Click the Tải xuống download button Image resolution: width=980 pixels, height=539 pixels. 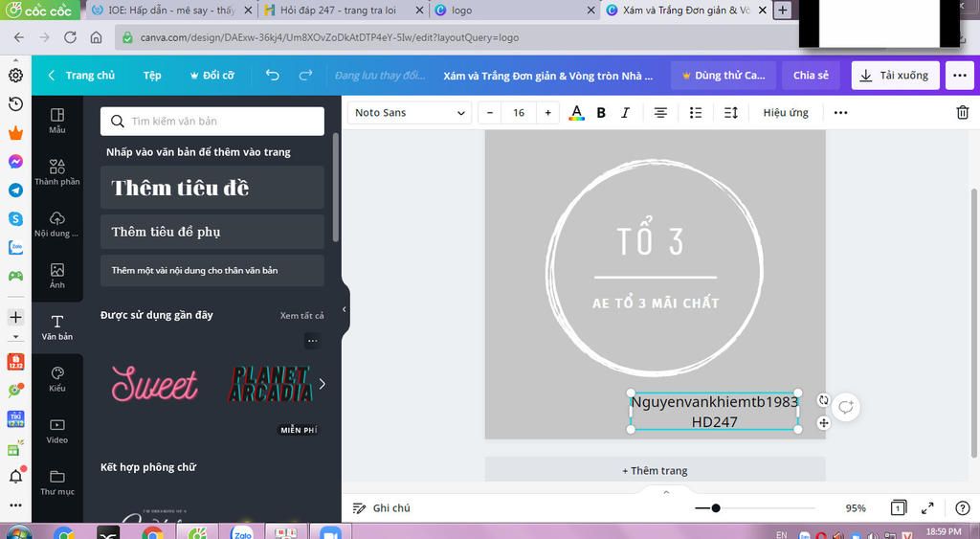point(895,76)
